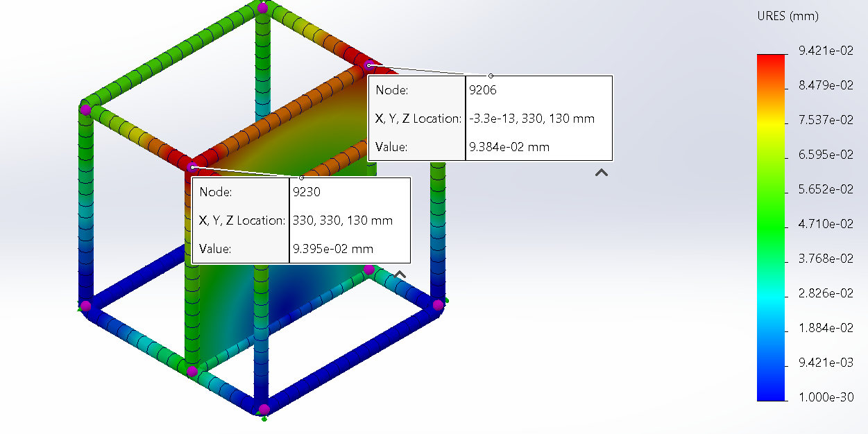
Task: Click the leader handle circle above the 9206 callout
Action: point(491,76)
